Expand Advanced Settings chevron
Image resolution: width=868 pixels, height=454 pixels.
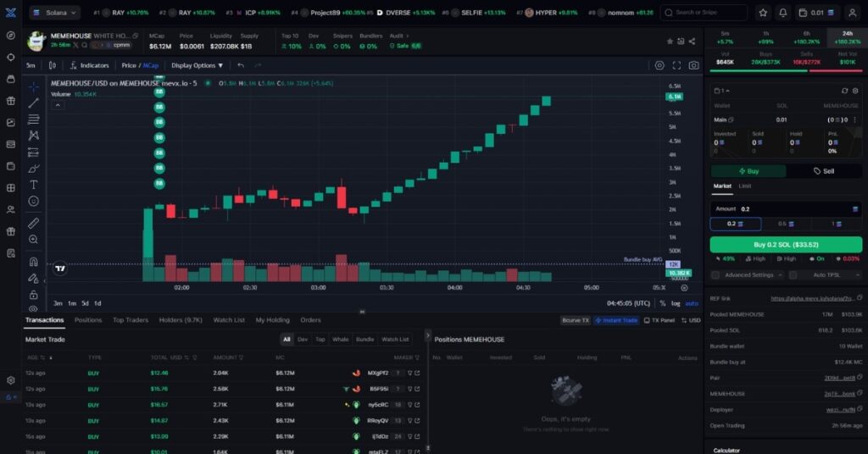tap(780, 274)
